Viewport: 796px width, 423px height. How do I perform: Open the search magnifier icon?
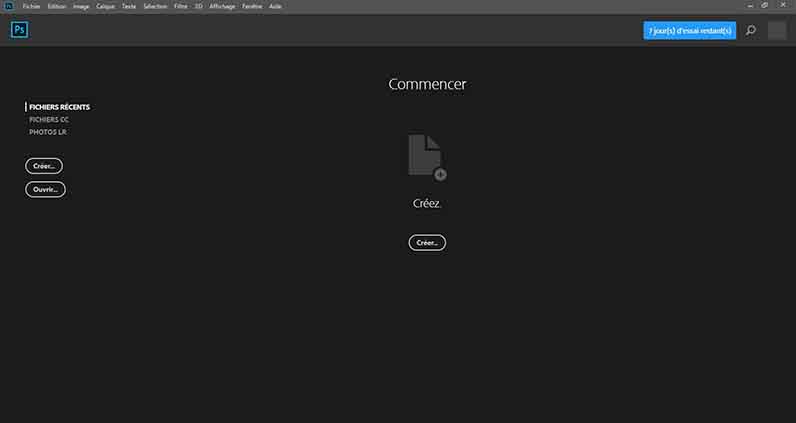(x=751, y=30)
